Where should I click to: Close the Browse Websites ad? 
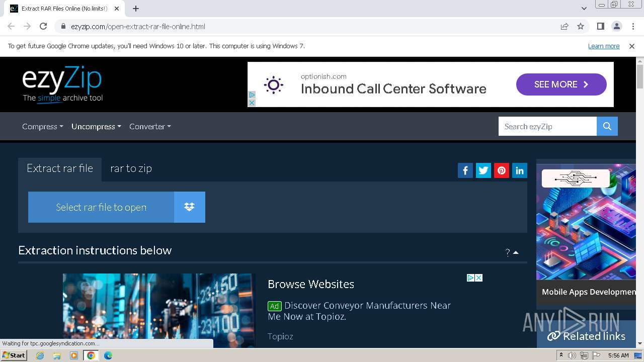pyautogui.click(x=479, y=278)
